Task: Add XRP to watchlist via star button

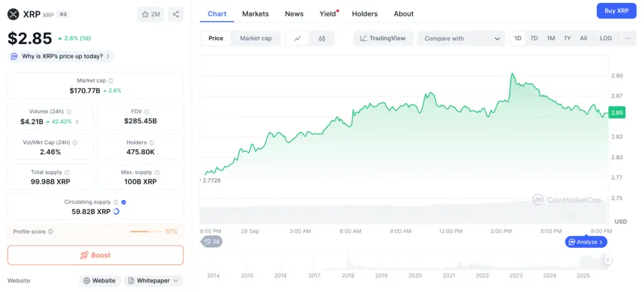Action: click(150, 14)
